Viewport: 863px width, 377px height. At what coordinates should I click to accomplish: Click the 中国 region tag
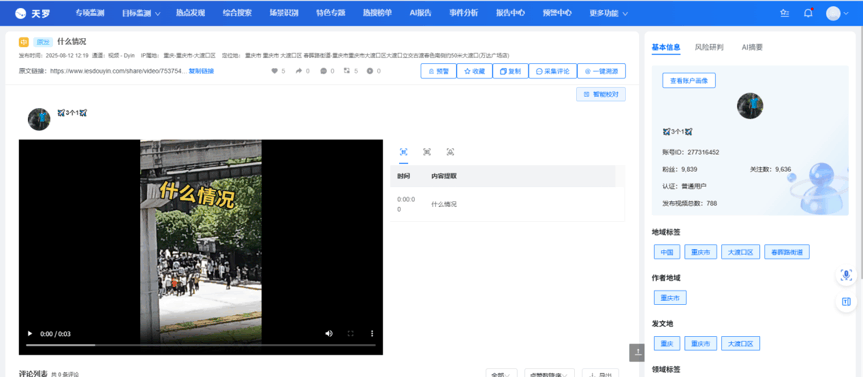click(667, 252)
